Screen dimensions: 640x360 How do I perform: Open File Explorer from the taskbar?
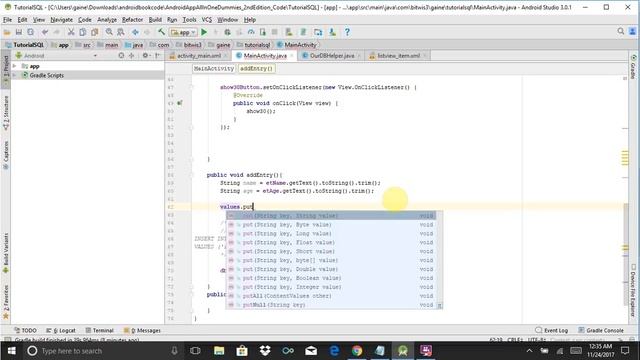pyautogui.click(x=219, y=351)
